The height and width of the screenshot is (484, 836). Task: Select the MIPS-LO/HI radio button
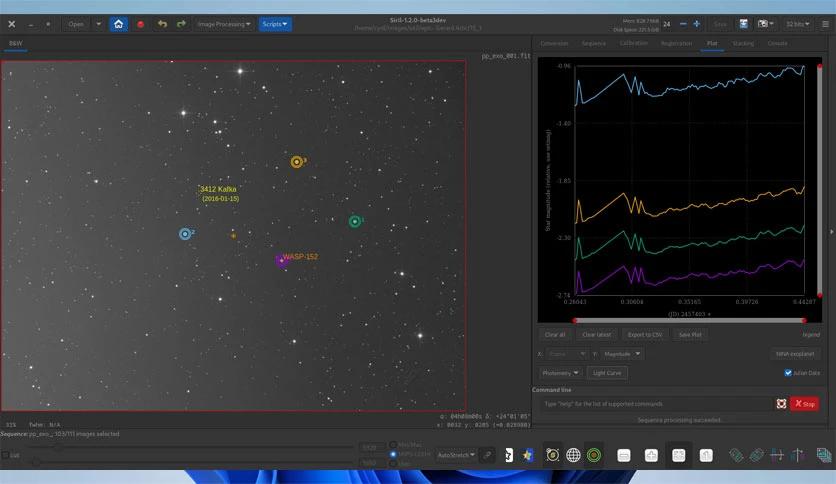[393, 454]
